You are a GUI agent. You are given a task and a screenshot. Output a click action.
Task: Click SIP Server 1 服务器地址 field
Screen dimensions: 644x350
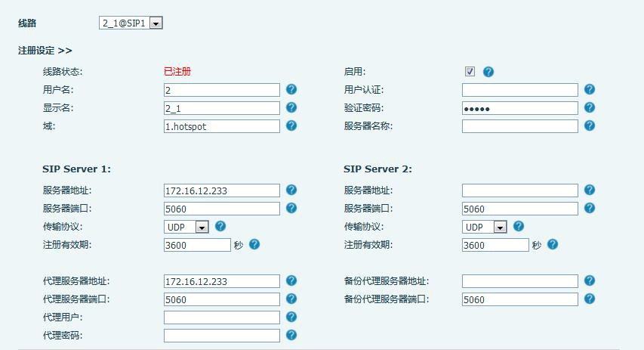pyautogui.click(x=221, y=190)
